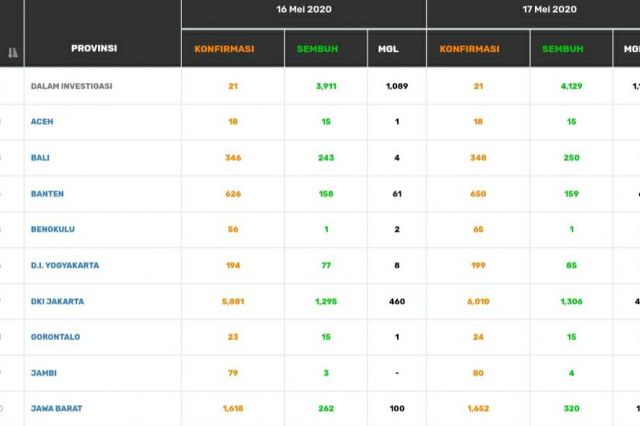
Task: Open the BANTEN province link
Action: click(49, 194)
